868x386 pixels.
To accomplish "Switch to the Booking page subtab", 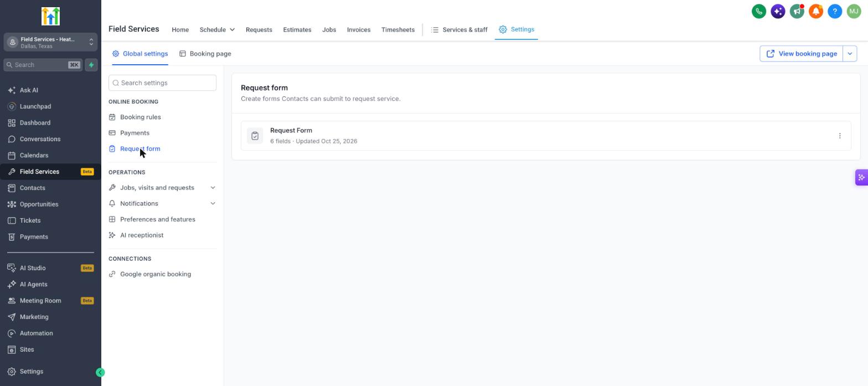I will click(x=205, y=54).
